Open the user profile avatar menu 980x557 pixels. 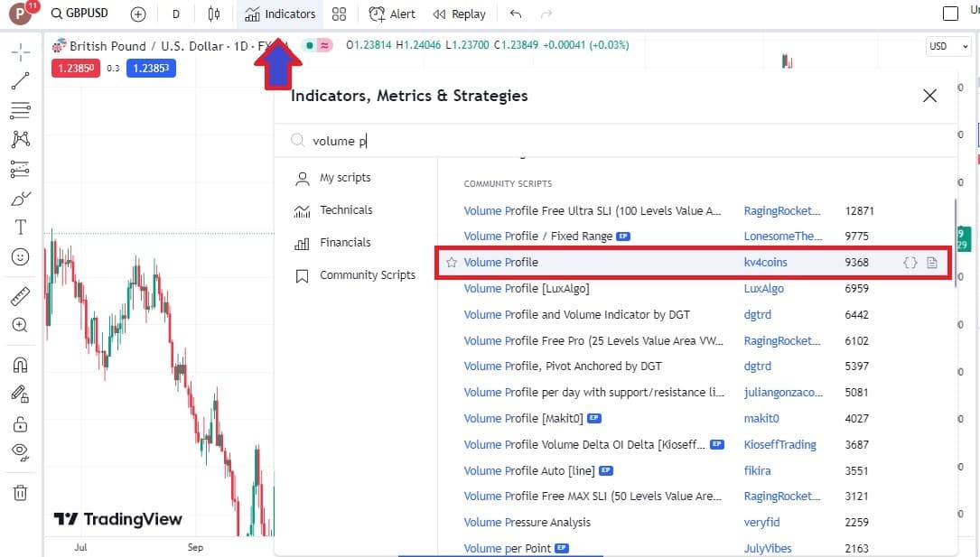point(21,14)
